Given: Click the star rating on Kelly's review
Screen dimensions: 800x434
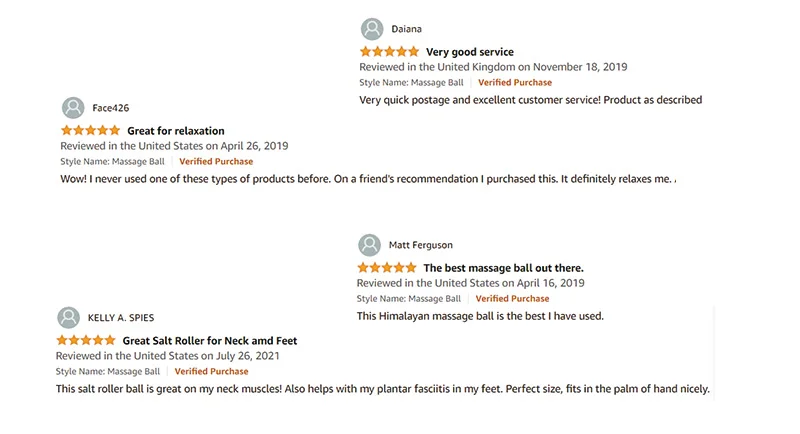Looking at the screenshot, I should click(86, 340).
